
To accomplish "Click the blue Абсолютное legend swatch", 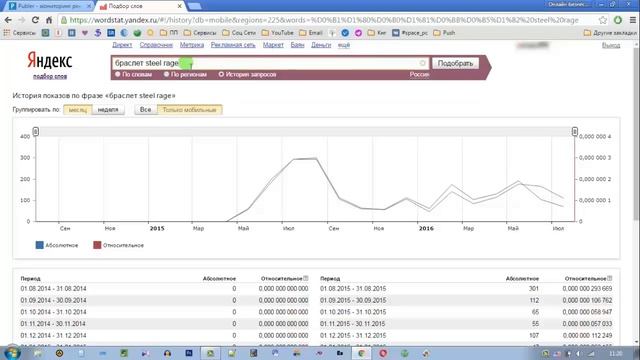I will [40, 245].
